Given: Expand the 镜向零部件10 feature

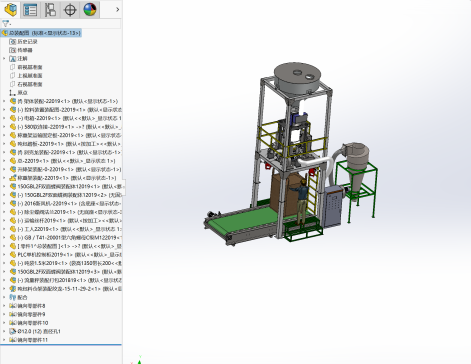Looking at the screenshot, I should click(x=4, y=323).
